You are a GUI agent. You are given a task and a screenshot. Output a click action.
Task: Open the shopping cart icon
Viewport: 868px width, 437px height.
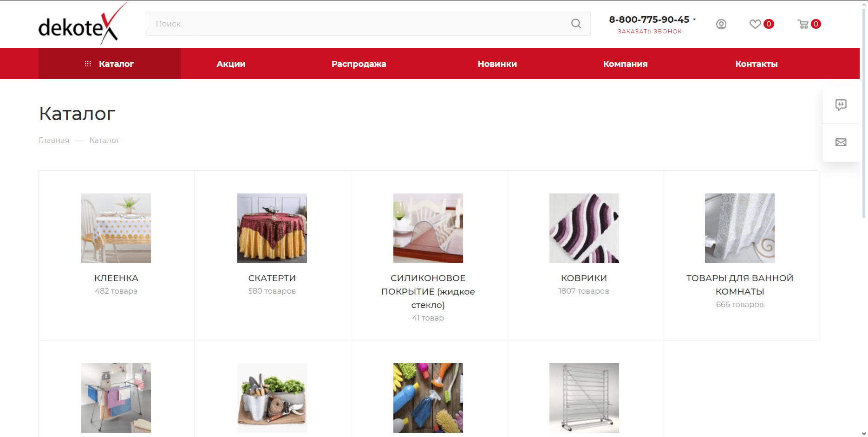tap(803, 24)
